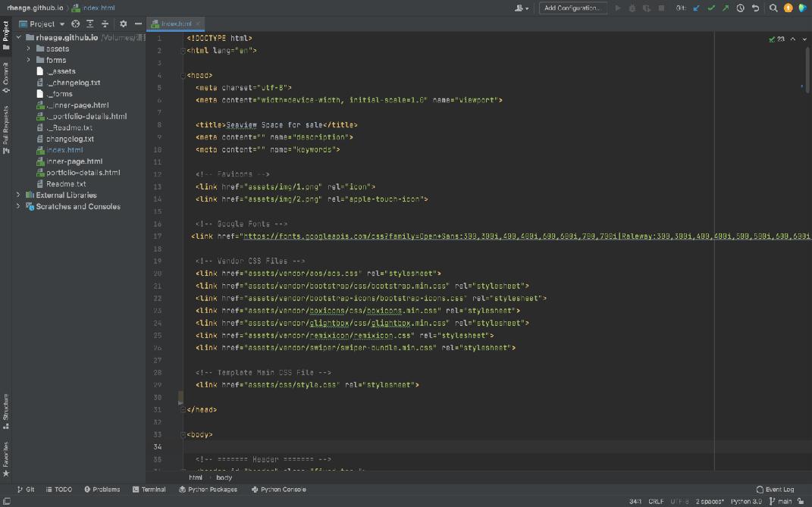Select ._portfolio-details.html file

click(81, 117)
